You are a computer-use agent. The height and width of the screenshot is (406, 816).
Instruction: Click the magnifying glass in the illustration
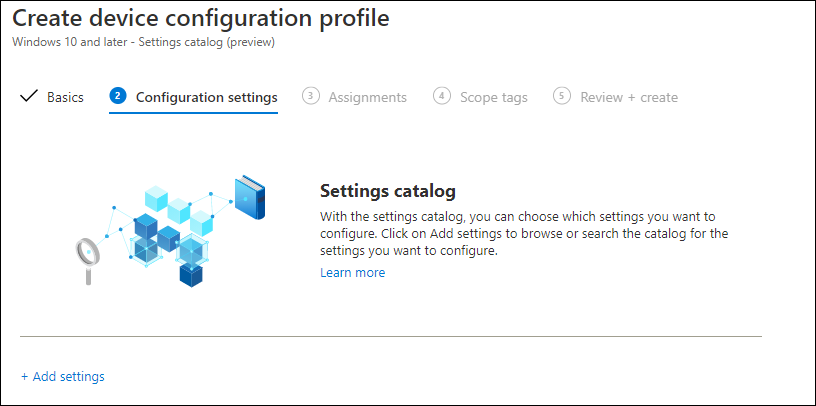tap(87, 261)
